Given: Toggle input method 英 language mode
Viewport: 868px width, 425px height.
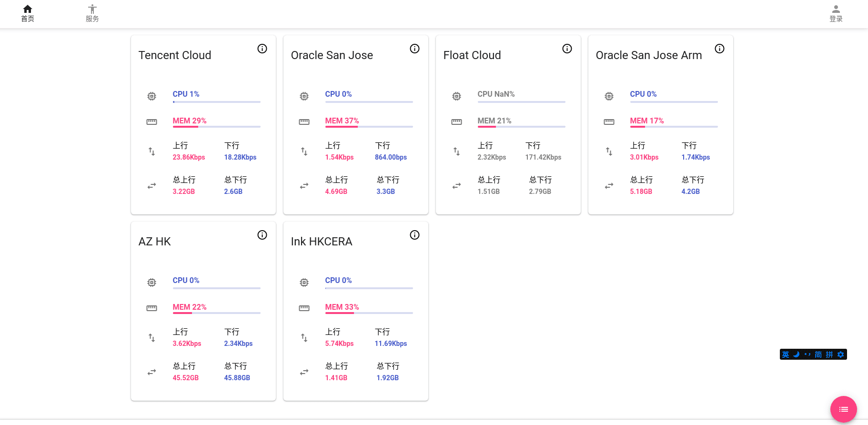Looking at the screenshot, I should point(786,354).
